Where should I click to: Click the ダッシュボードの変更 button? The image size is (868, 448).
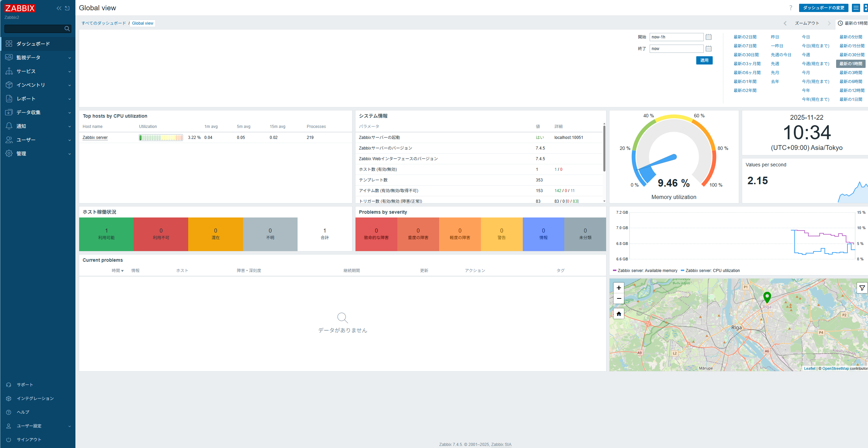(823, 8)
